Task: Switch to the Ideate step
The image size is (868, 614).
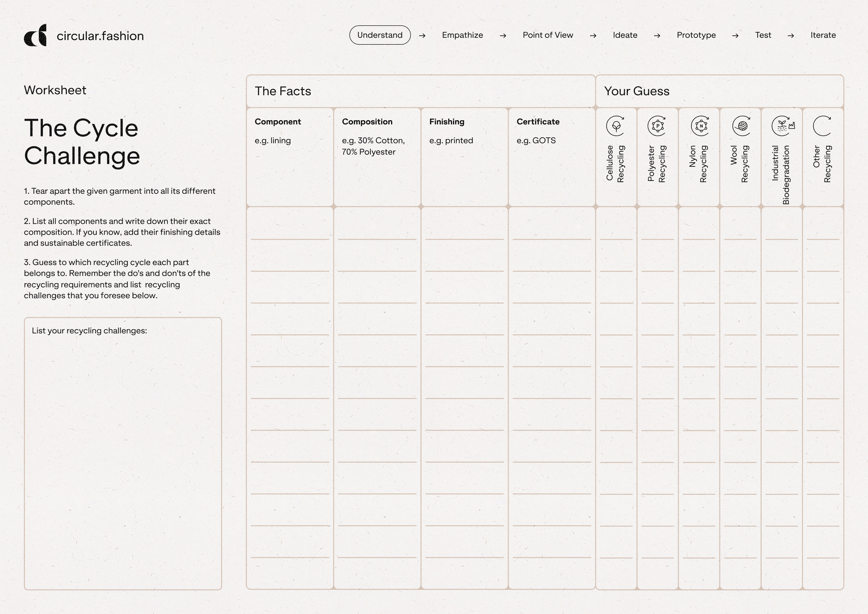Action: [625, 35]
